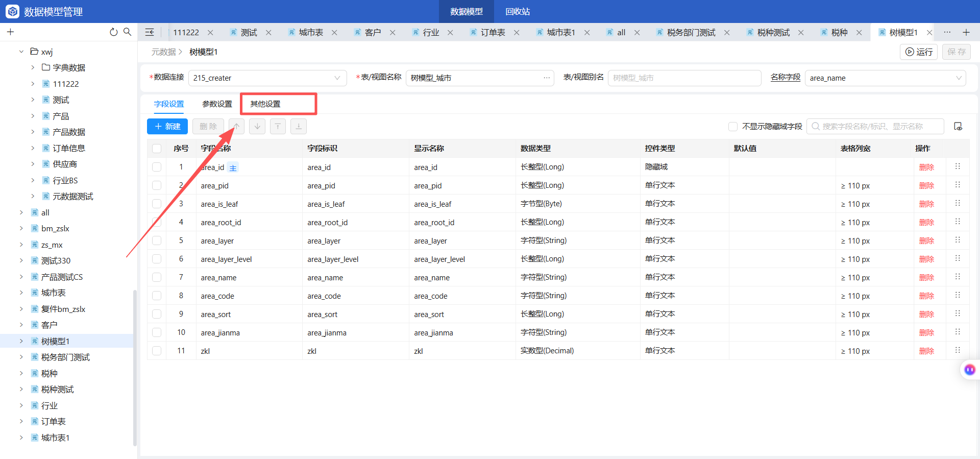Expand the 税务部门测试 tree node

coord(21,357)
